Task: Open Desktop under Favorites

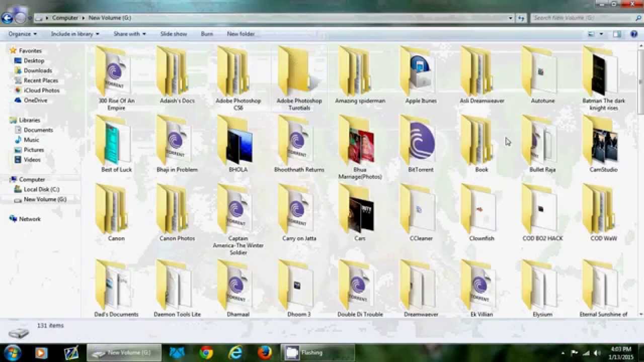Action: 34,61
